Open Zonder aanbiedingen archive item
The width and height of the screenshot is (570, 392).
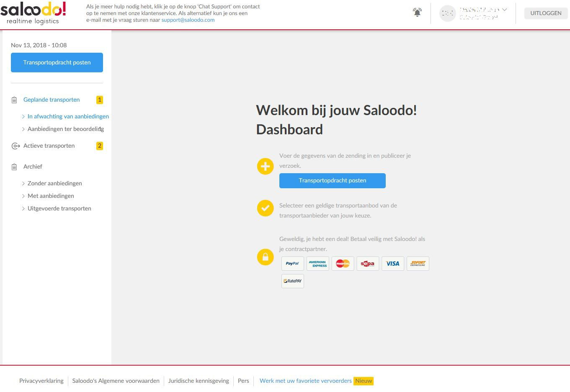tap(55, 183)
